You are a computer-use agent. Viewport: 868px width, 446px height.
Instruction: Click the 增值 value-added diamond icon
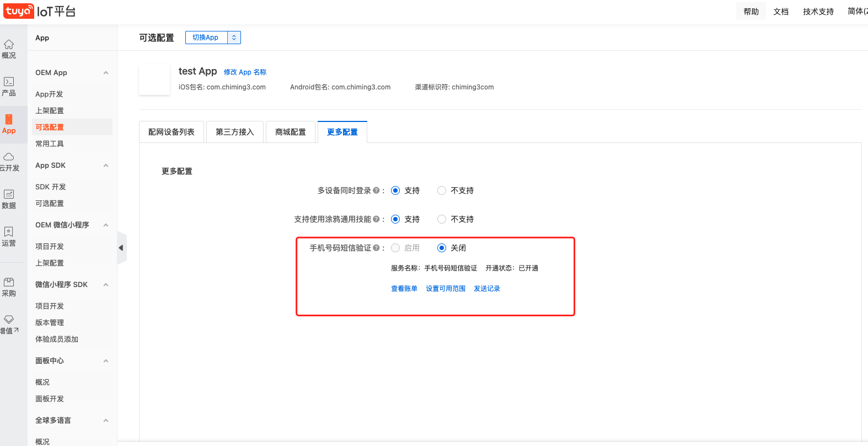point(9,320)
